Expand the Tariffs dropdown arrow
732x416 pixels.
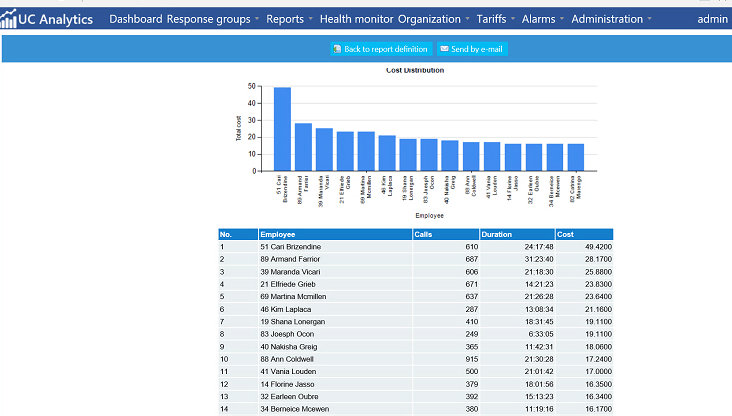[x=513, y=19]
